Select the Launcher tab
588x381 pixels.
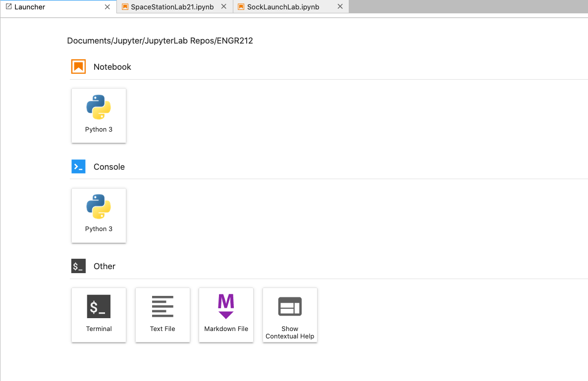[30, 7]
